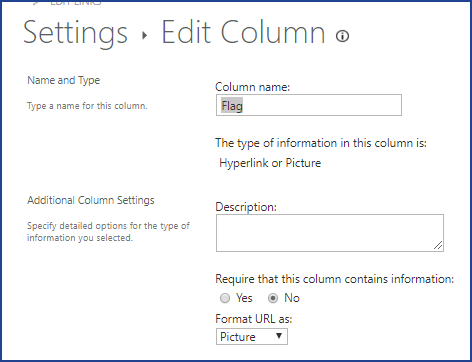
Task: Click the 'Hyperlink or Picture' type text
Action: pos(270,163)
